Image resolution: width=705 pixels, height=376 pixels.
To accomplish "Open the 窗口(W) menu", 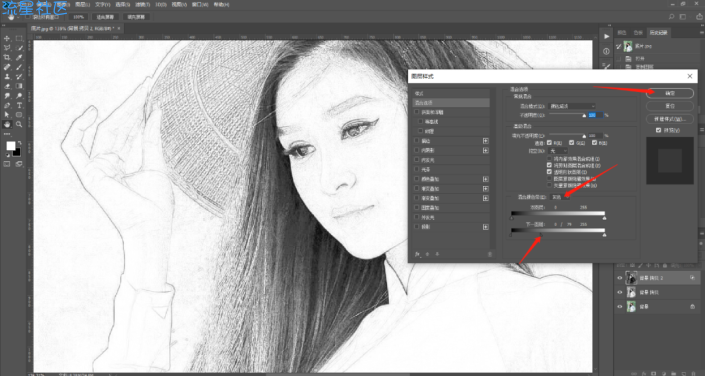I will pos(200,4).
